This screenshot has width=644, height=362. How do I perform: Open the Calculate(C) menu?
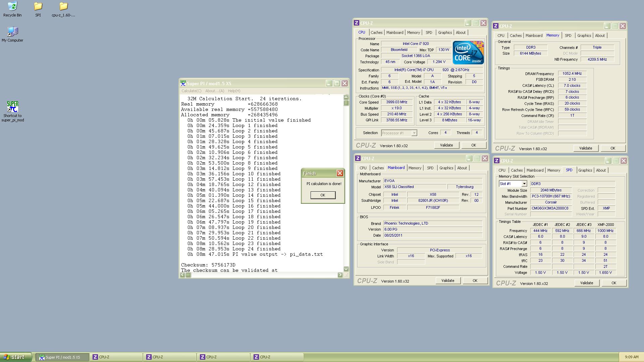[x=191, y=91]
